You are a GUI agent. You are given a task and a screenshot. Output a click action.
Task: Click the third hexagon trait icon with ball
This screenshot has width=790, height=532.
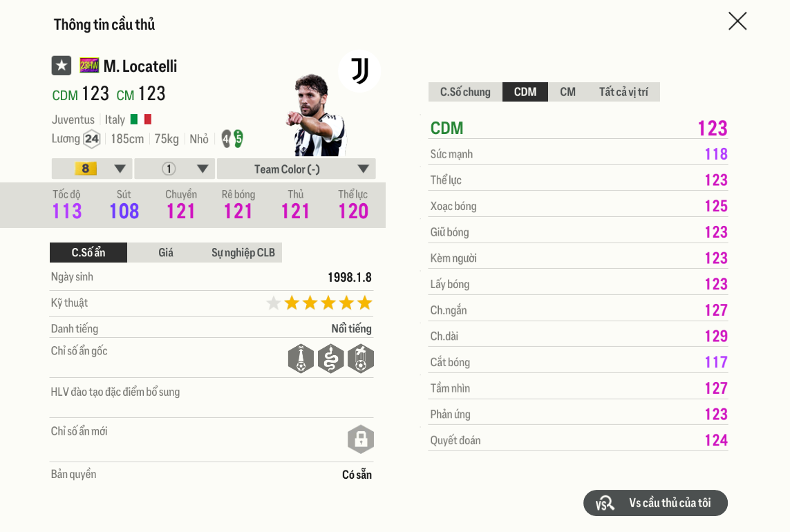click(360, 359)
